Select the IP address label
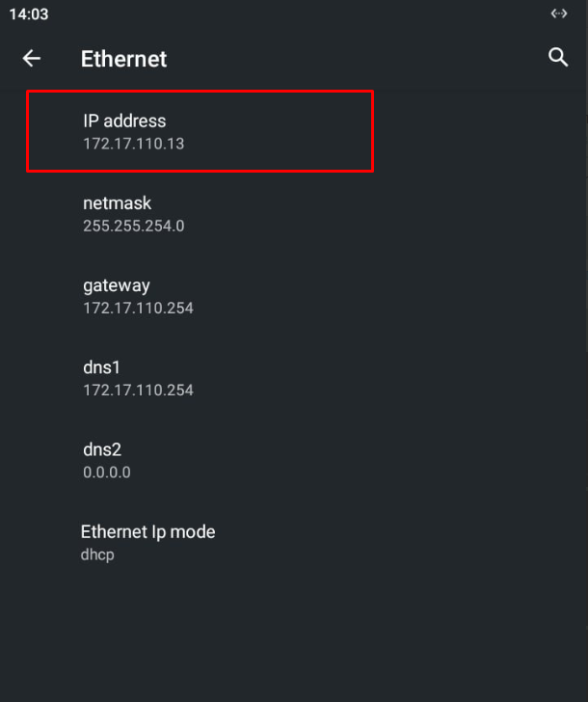Screen dimensions: 588x702 point(124,121)
